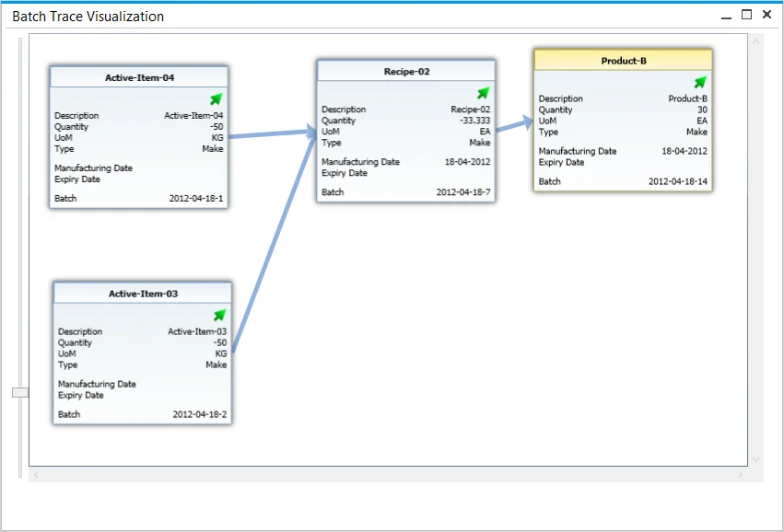784x532 pixels.
Task: Minimize the Batch Trace Visualization window
Action: [727, 15]
